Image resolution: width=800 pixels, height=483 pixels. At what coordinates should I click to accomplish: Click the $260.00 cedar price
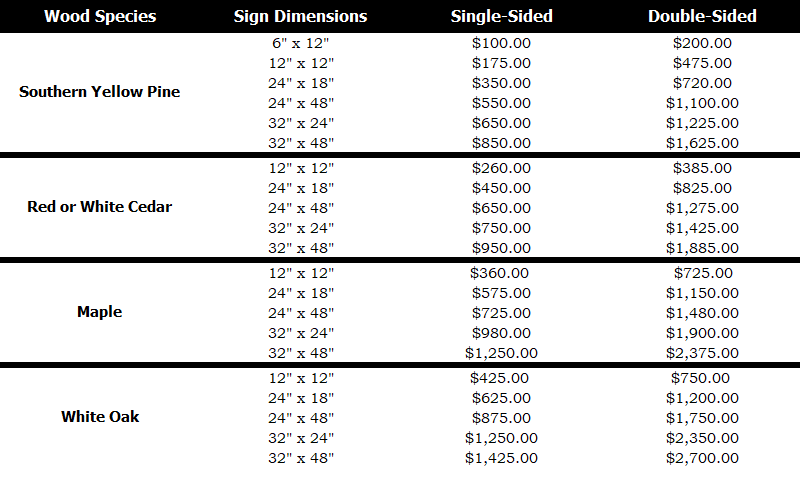click(501, 168)
